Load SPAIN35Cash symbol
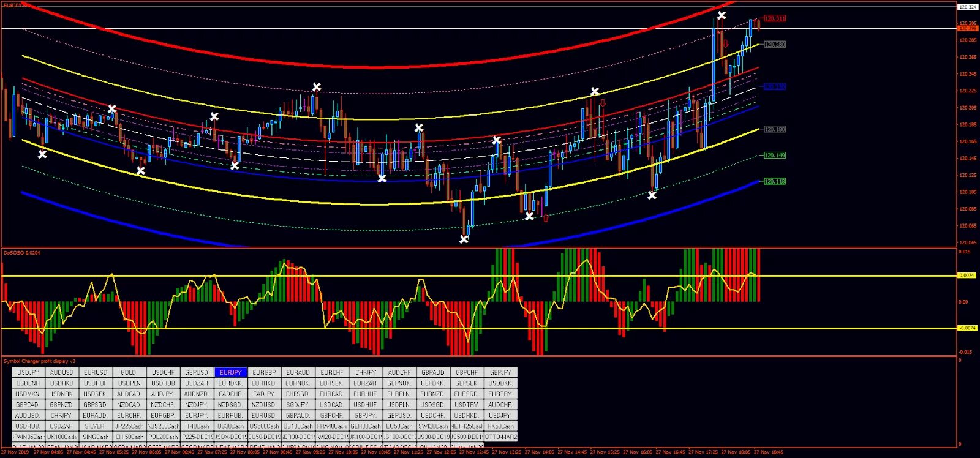The image size is (980, 458). [28, 437]
